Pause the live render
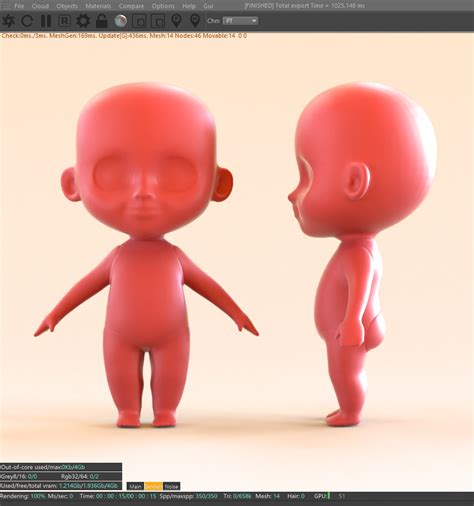This screenshot has width=474, height=506. pyautogui.click(x=46, y=21)
